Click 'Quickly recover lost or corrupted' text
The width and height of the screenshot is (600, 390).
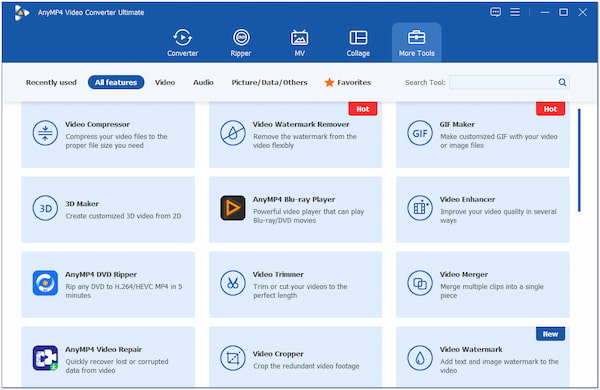point(117,366)
